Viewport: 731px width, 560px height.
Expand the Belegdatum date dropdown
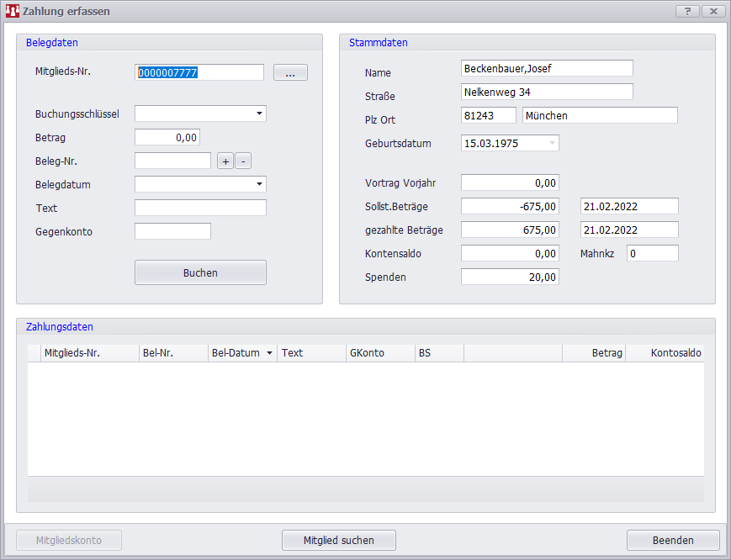click(259, 184)
